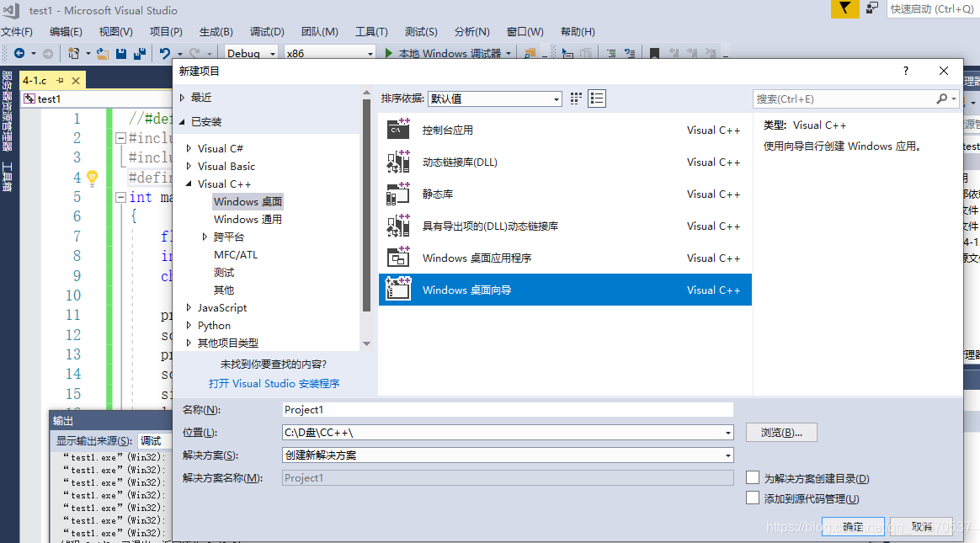Expand the Python category

pos(189,325)
